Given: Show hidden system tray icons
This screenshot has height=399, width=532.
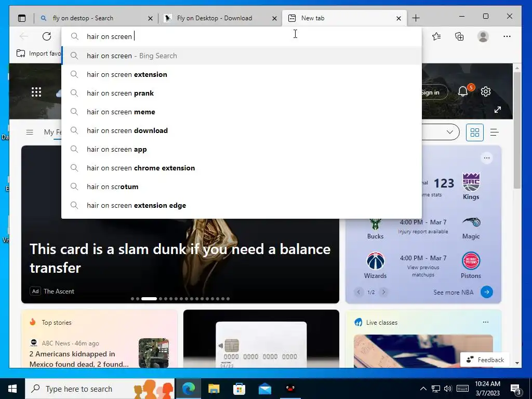Looking at the screenshot, I should click(423, 389).
